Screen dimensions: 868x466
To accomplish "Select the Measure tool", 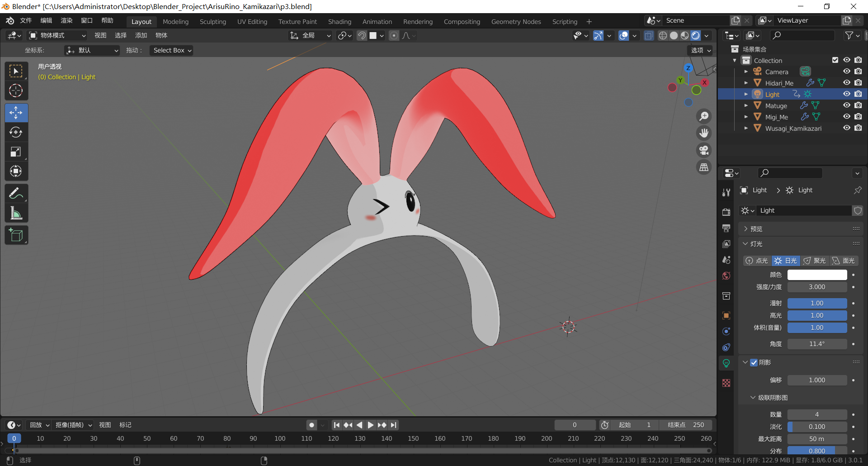I will [x=16, y=213].
